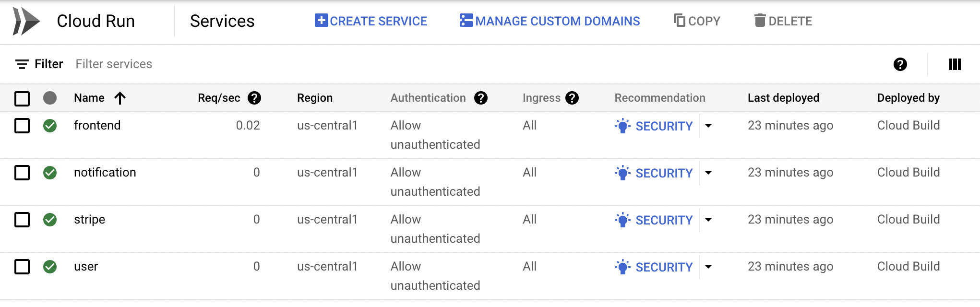This screenshot has height=307, width=980.
Task: Select the notification service checkbox
Action: click(22, 173)
